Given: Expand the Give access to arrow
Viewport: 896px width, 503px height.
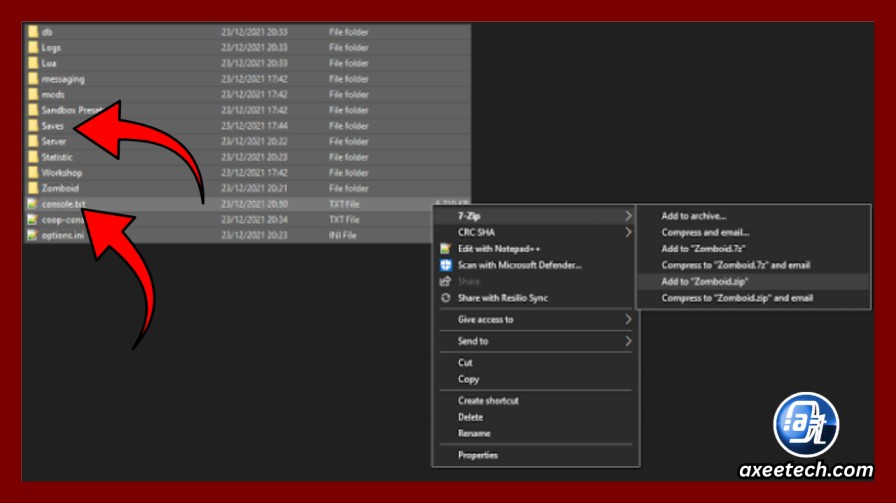Looking at the screenshot, I should (628, 320).
